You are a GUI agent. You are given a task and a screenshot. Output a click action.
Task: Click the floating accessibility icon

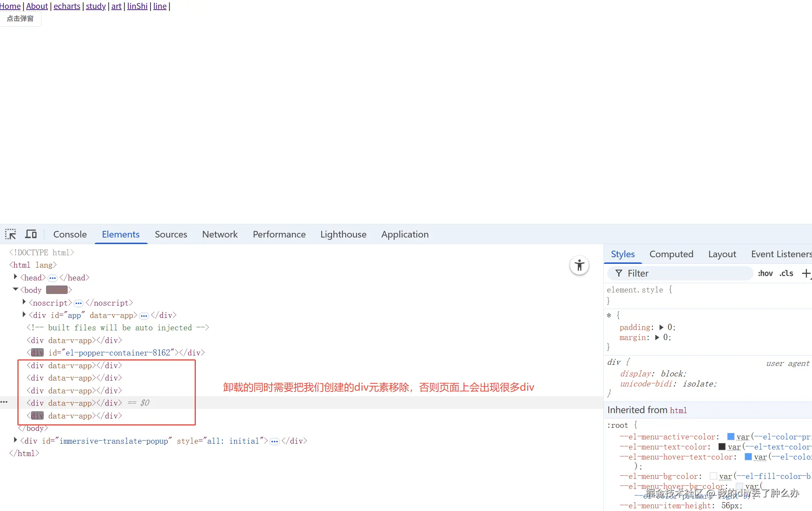tap(579, 265)
